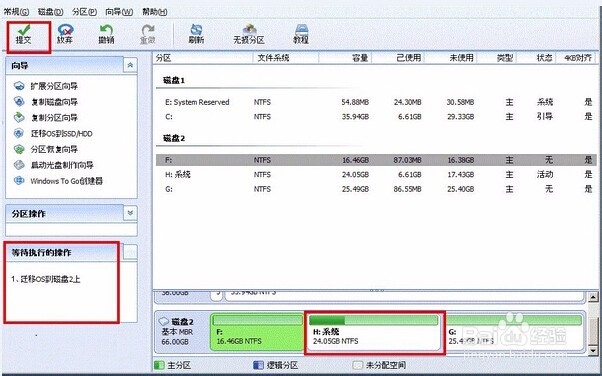
Task: Toggle the 等待执行的操作 panel chevron
Action: pos(131,252)
